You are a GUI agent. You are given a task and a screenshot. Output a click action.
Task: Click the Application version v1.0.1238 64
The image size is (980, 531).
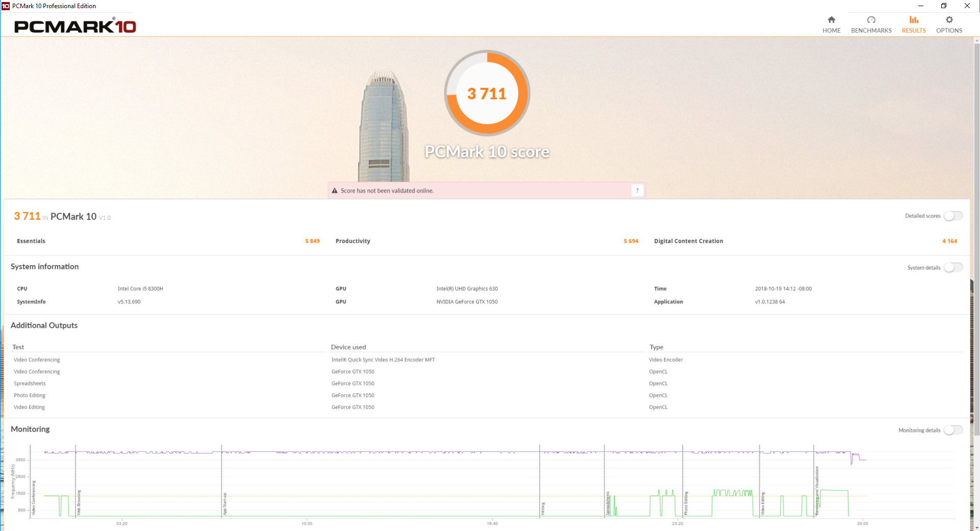point(770,302)
